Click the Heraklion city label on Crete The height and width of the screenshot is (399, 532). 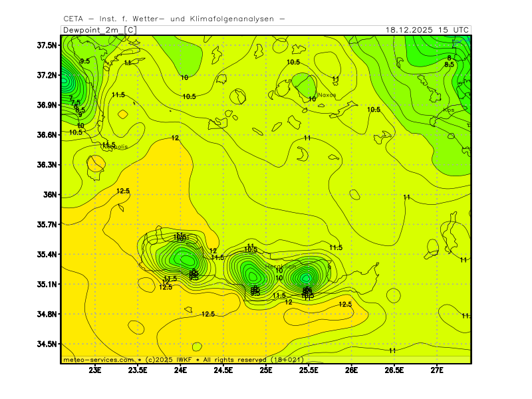(280, 267)
